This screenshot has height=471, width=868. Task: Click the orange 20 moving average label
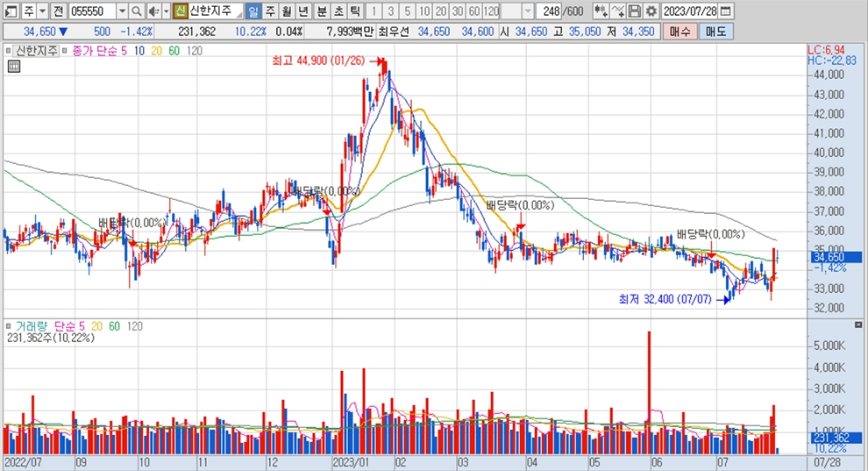pyautogui.click(x=157, y=51)
